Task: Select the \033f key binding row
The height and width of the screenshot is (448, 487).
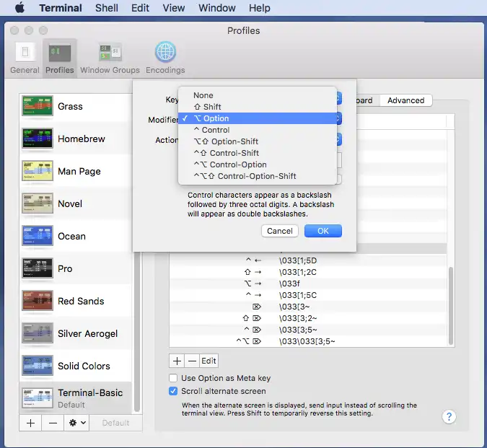Action: (308, 284)
